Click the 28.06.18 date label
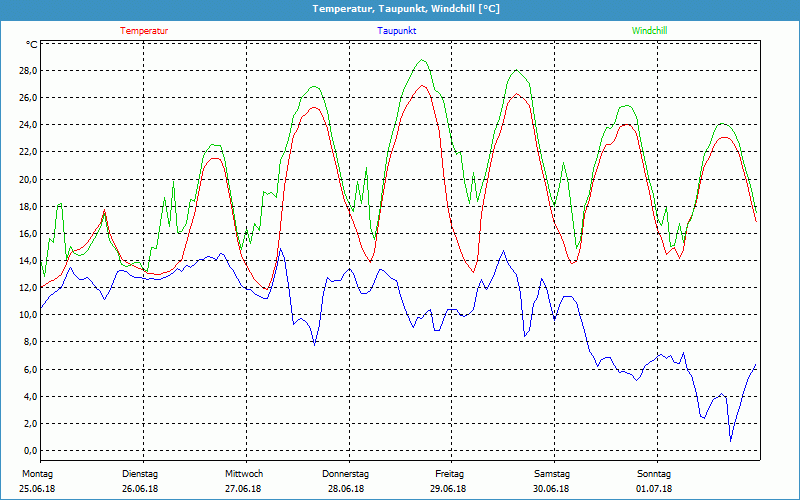 click(346, 489)
